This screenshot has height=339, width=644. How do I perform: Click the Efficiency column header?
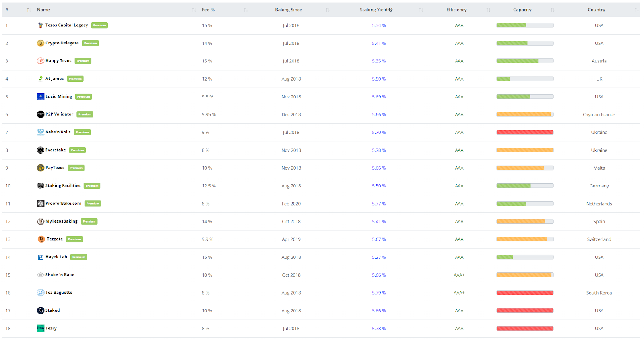(456, 10)
